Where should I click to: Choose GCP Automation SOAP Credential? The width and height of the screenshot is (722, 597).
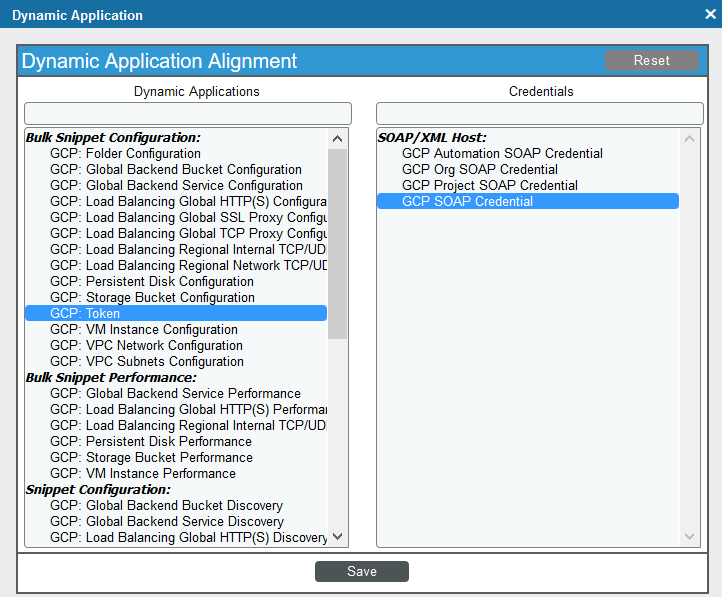(x=528, y=153)
